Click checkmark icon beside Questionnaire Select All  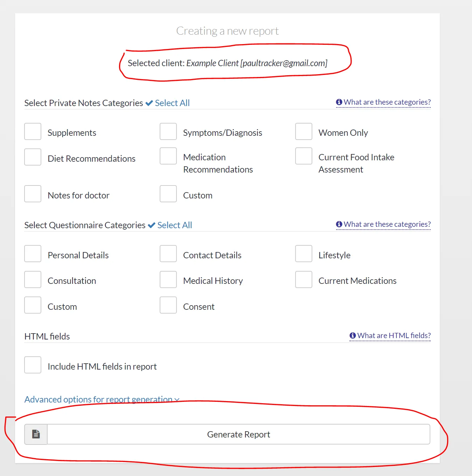pos(152,225)
